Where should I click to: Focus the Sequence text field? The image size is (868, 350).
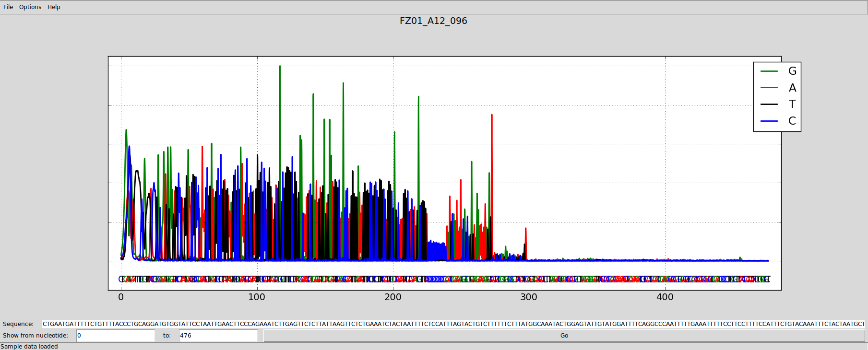[453, 324]
